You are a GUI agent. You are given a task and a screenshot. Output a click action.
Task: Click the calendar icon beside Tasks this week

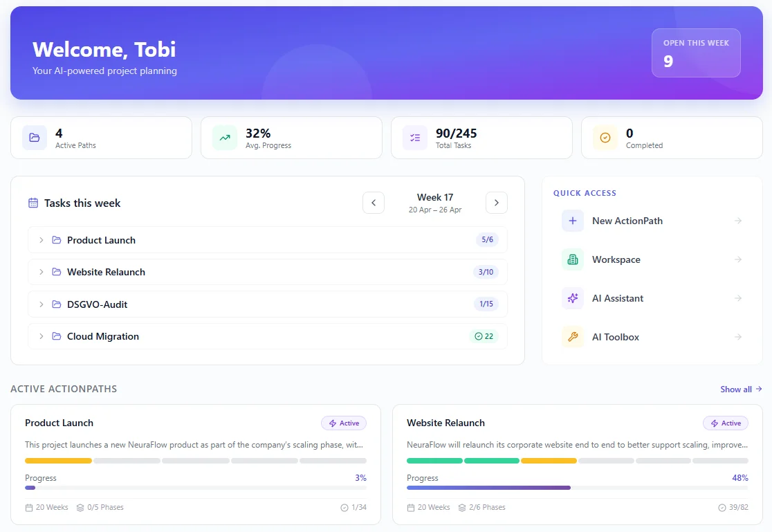coord(33,203)
